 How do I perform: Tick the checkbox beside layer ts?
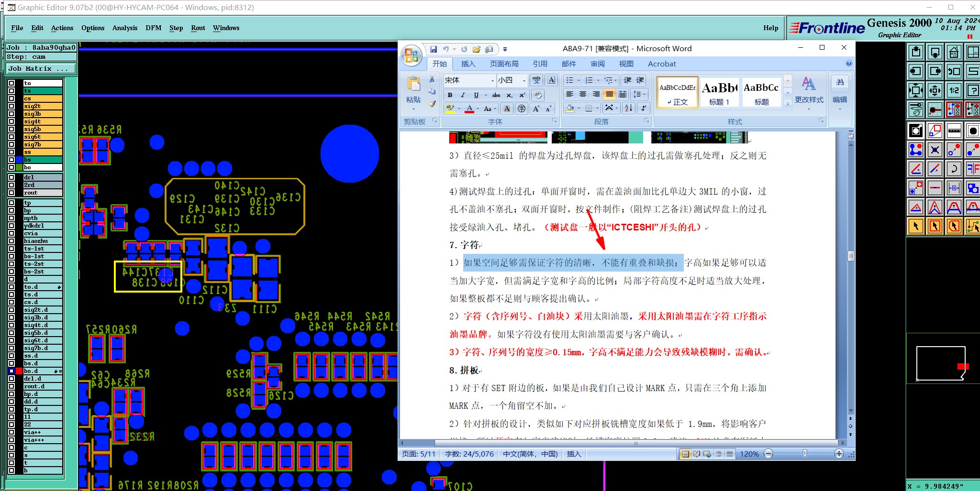11,91
